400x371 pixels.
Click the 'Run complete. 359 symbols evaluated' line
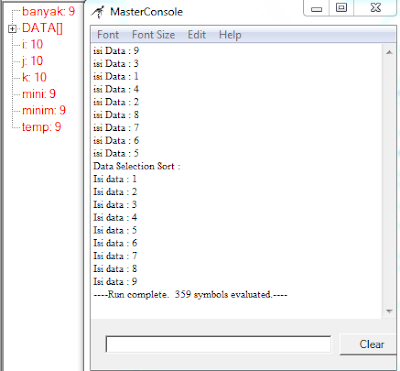190,295
